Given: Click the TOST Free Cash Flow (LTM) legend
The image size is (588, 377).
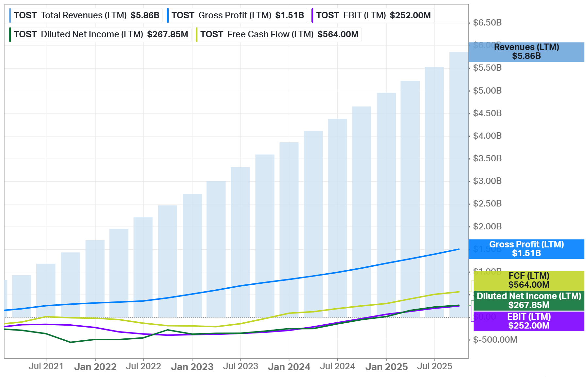Looking at the screenshot, I should pyautogui.click(x=278, y=34).
